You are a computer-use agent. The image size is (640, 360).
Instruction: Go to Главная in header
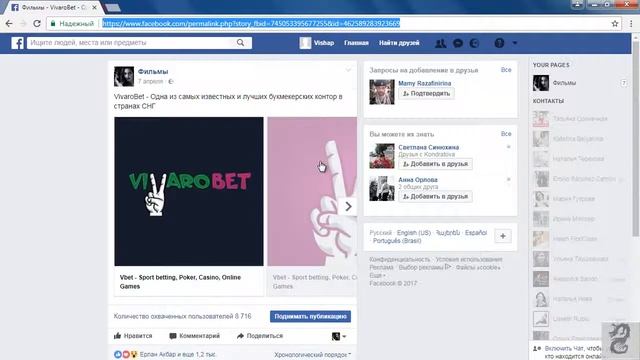(356, 43)
